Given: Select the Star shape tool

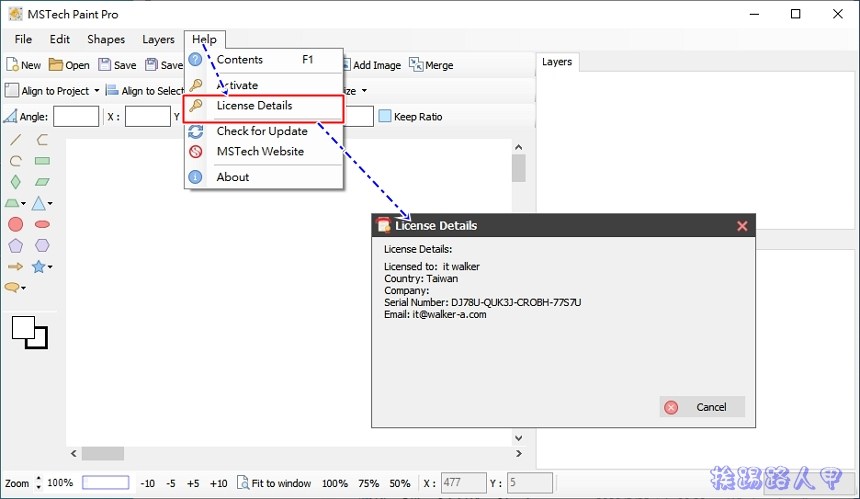Looking at the screenshot, I should point(38,266).
